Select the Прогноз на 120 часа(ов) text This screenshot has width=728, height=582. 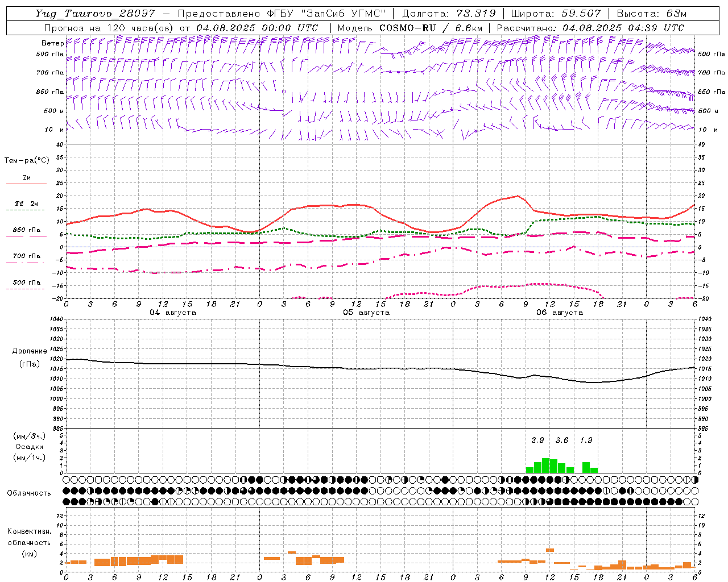click(x=109, y=28)
